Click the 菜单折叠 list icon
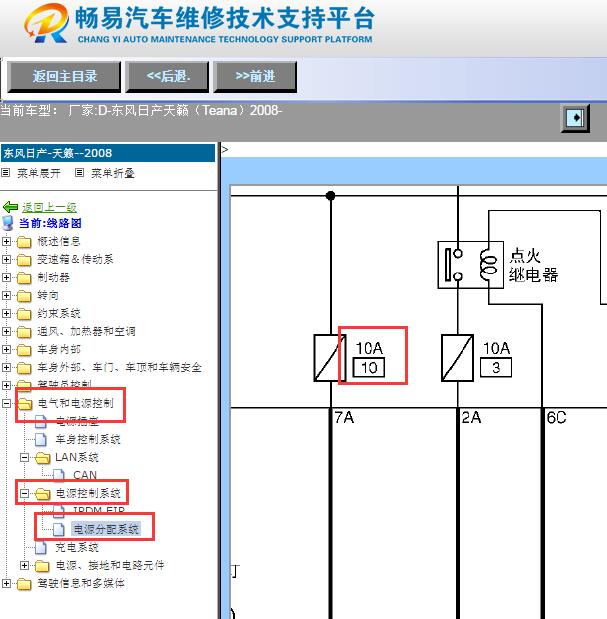 click(79, 173)
